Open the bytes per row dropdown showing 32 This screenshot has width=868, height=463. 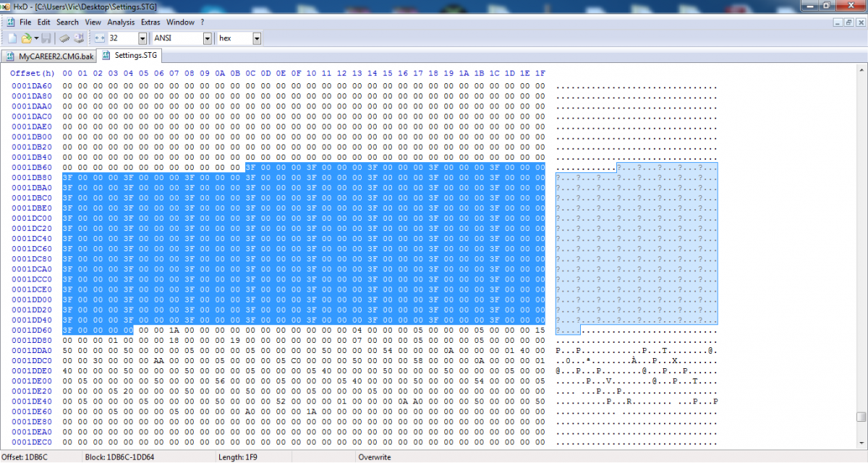142,38
